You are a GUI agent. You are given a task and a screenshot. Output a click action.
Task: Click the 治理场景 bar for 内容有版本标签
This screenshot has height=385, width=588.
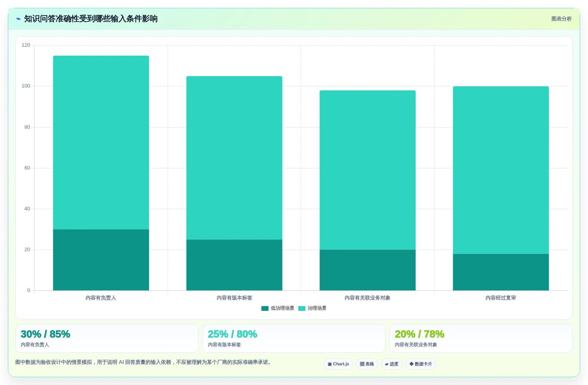click(234, 158)
